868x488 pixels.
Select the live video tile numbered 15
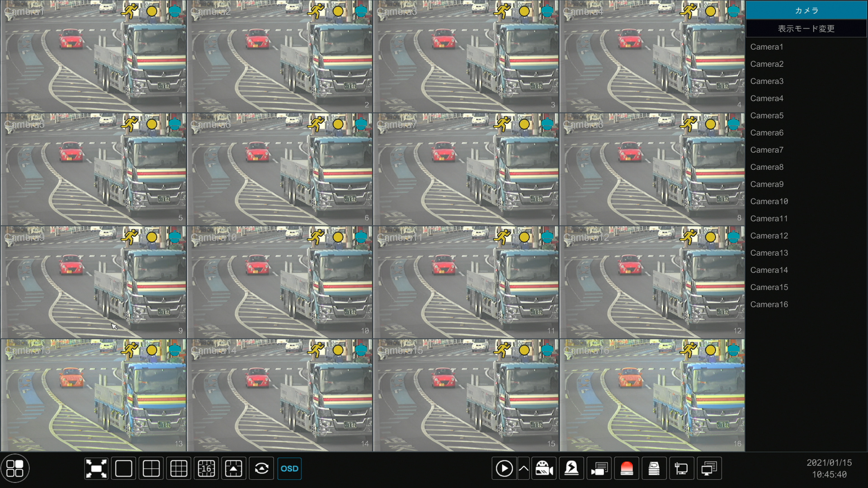[x=466, y=395]
